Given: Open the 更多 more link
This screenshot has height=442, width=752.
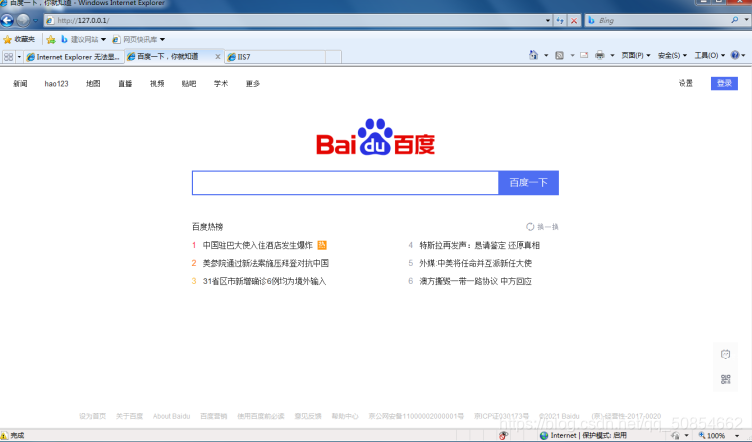Looking at the screenshot, I should (253, 83).
